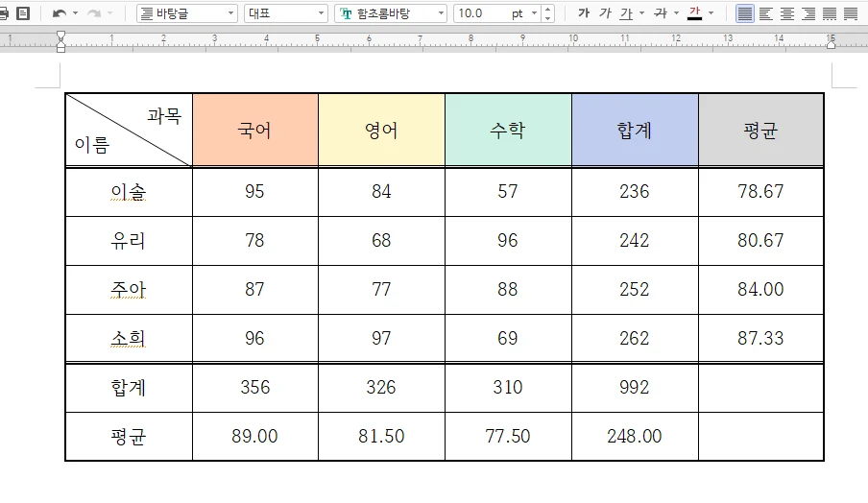Click the grand total cell 992
Viewport: 868px width, 503px height.
(x=635, y=388)
